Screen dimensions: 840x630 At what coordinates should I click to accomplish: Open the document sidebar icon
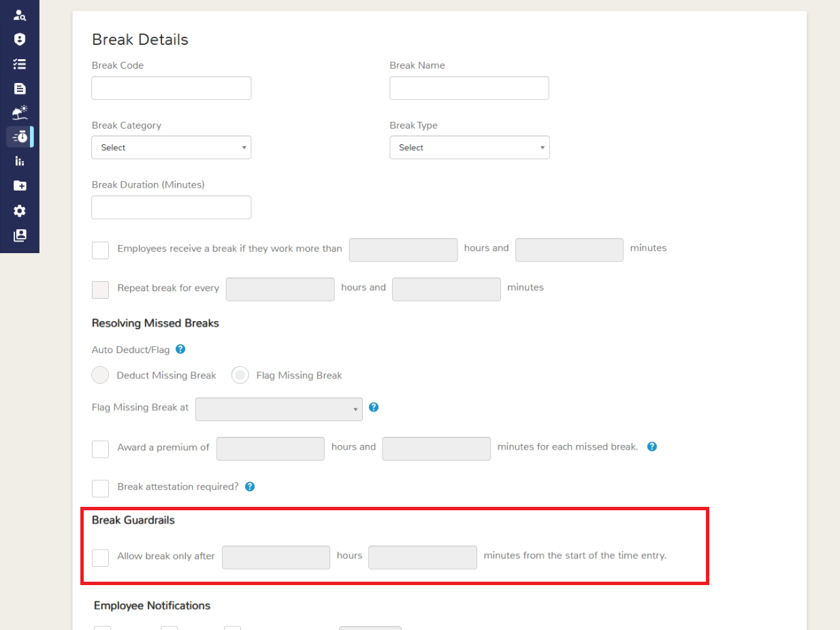click(x=20, y=88)
